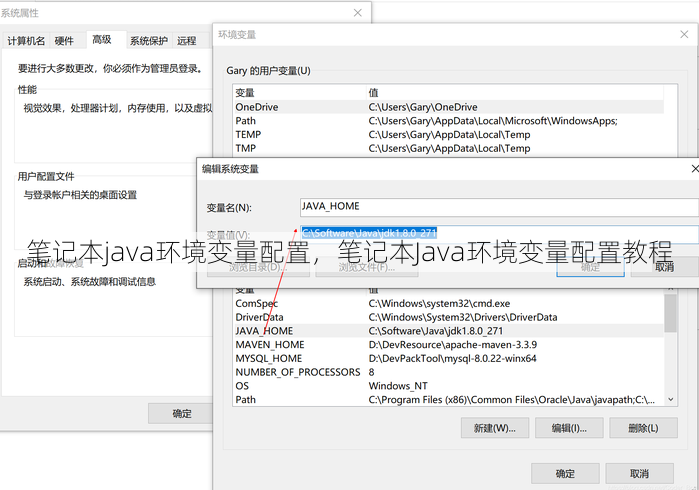Click 确定 in the 系统属性 window
This screenshot has width=699, height=490.
point(181,414)
